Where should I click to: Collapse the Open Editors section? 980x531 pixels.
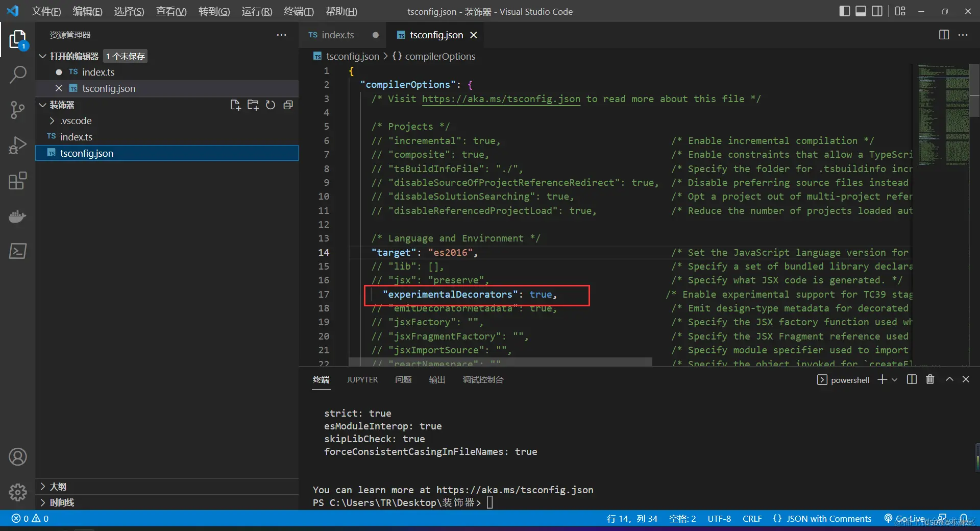pyautogui.click(x=43, y=56)
